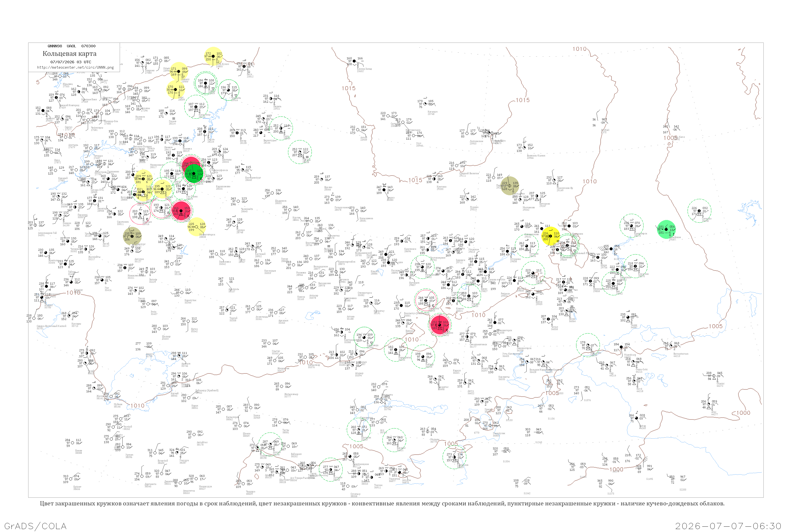Click the station label "Чемал 36058"

(554, 328)
